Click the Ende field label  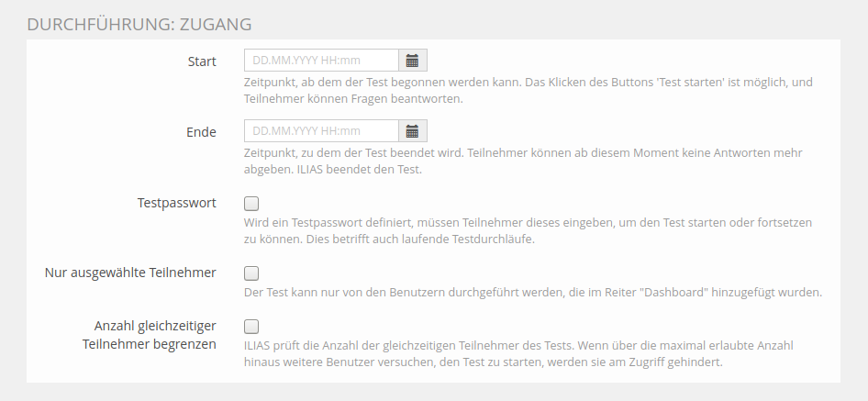pos(201,132)
